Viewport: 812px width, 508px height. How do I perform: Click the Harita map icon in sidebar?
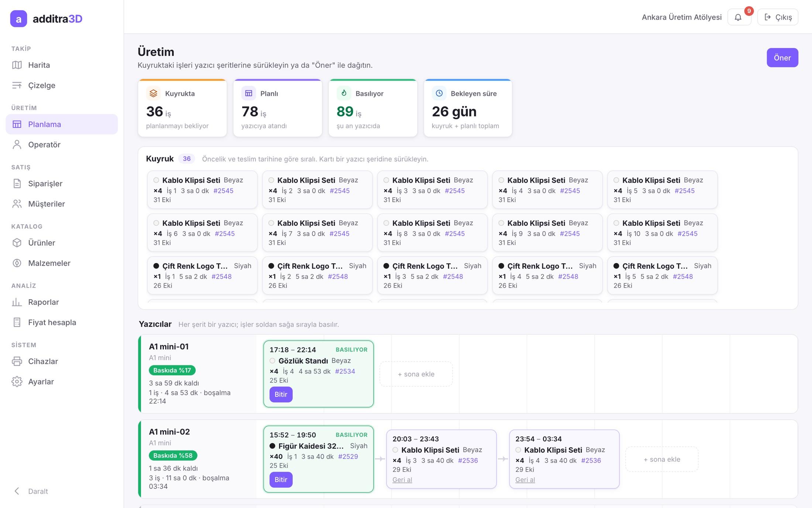pyautogui.click(x=17, y=65)
